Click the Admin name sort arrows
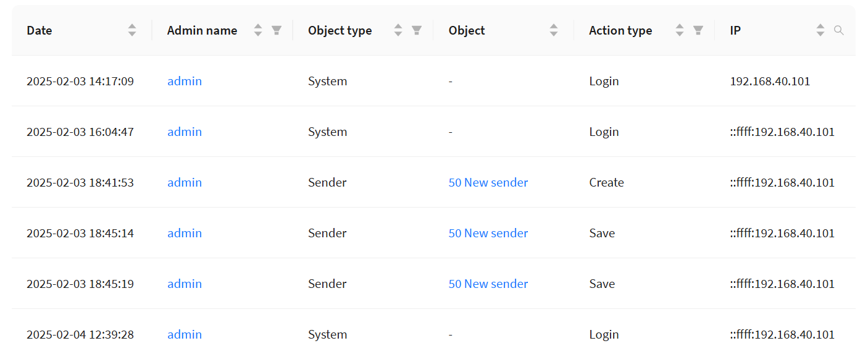The image size is (868, 359). tap(258, 30)
